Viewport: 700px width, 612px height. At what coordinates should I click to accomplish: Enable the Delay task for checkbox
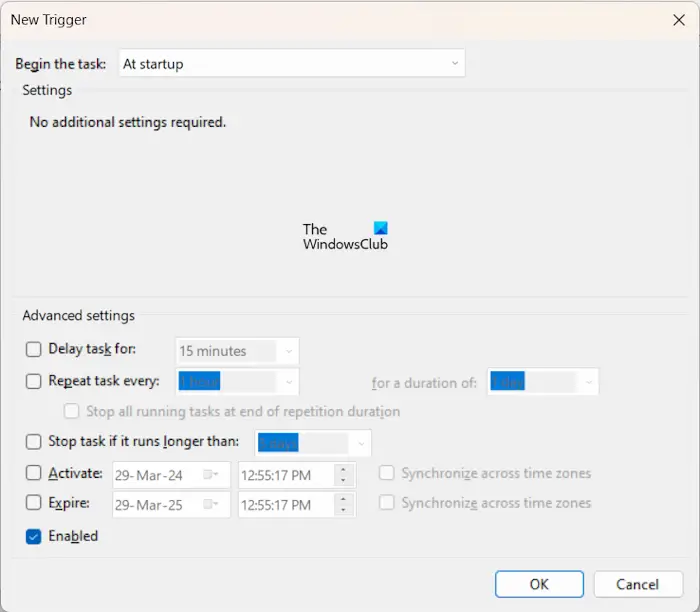[x=33, y=350]
